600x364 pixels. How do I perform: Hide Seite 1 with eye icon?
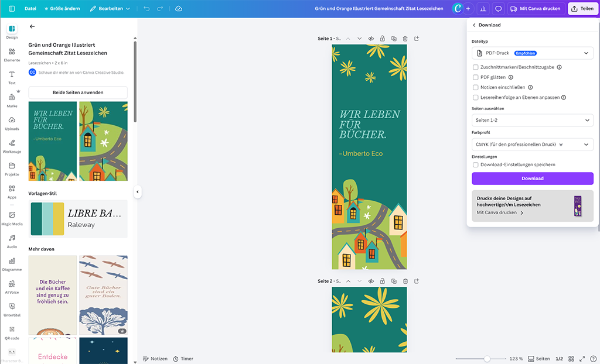coord(371,39)
